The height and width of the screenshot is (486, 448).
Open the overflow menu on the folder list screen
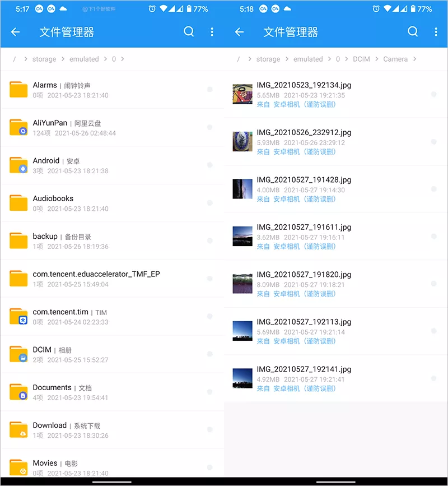(212, 32)
